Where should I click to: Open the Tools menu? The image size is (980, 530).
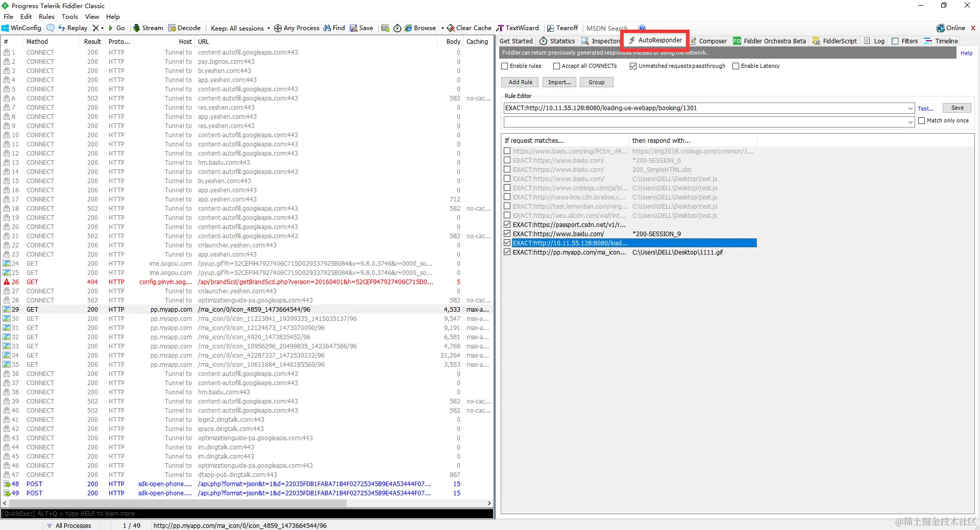tap(70, 16)
